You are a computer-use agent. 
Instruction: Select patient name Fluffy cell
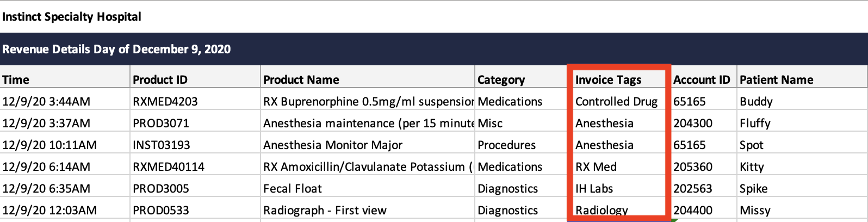[802, 123]
